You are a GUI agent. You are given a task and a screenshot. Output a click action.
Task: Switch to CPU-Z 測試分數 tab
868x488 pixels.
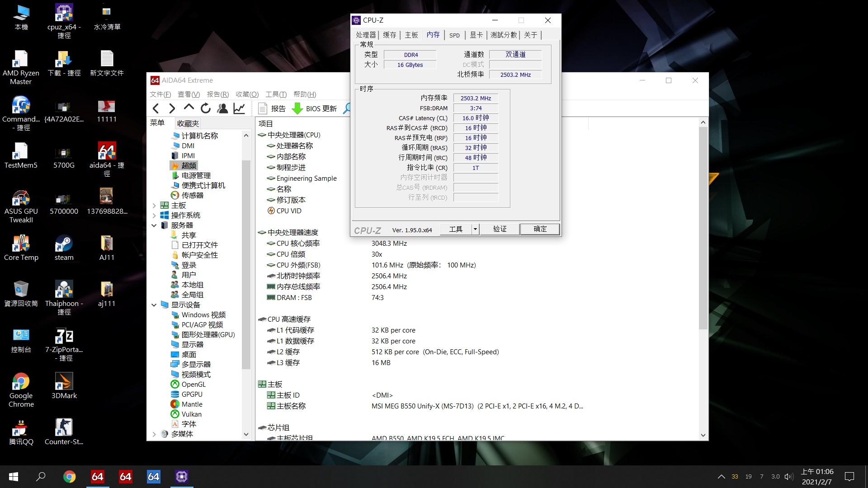(504, 35)
